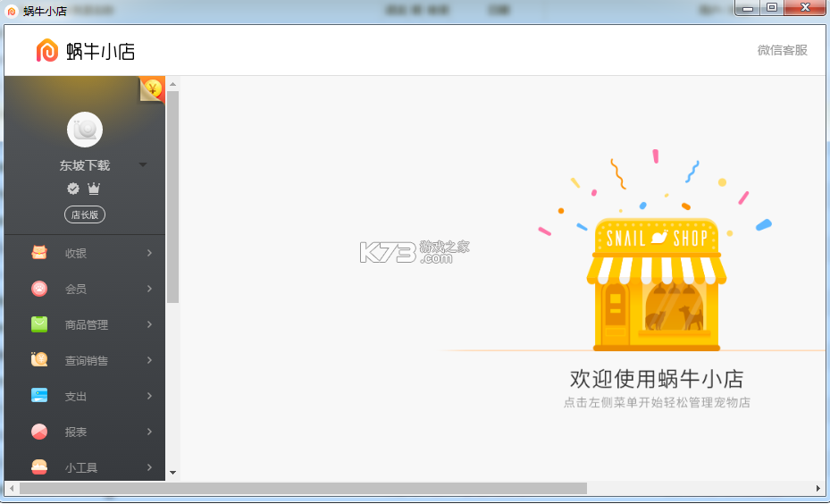Click the 会员 paw icon

39,289
